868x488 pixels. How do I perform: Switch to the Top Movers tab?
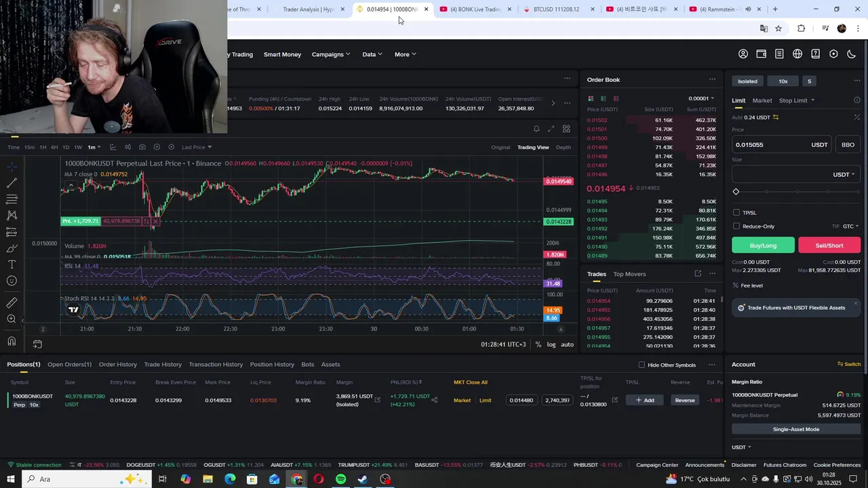click(629, 274)
